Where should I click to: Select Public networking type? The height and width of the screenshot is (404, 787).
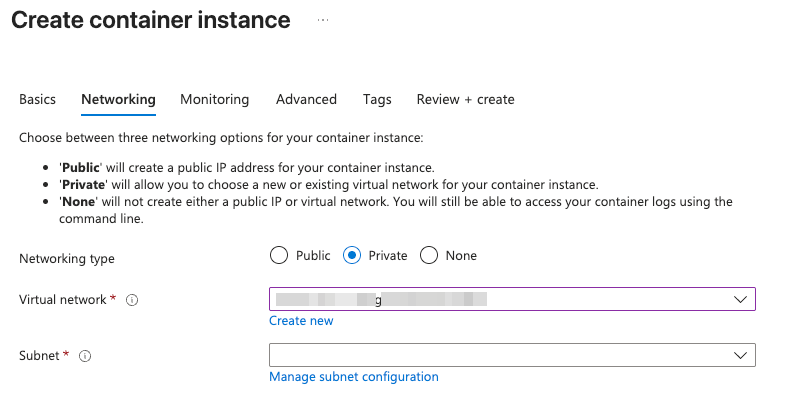tap(279, 255)
